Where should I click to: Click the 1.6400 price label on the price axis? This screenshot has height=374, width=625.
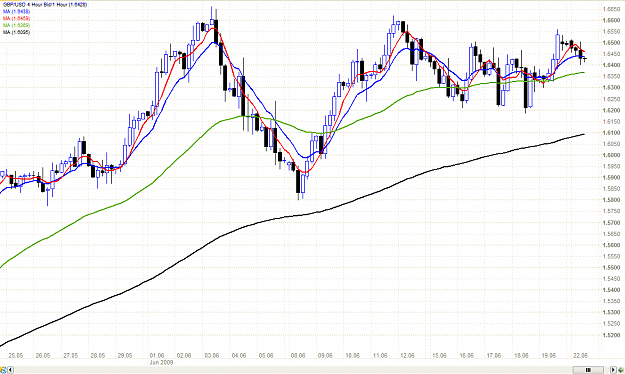click(611, 65)
